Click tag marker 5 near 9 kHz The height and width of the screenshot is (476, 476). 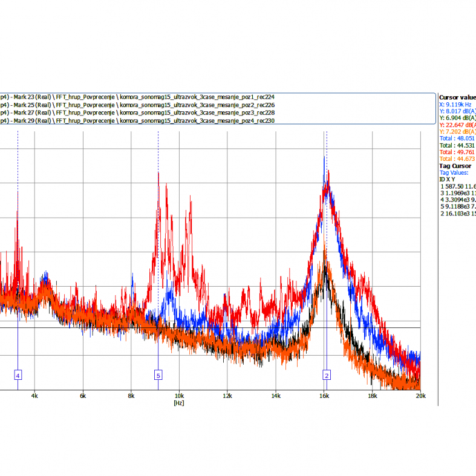[158, 376]
